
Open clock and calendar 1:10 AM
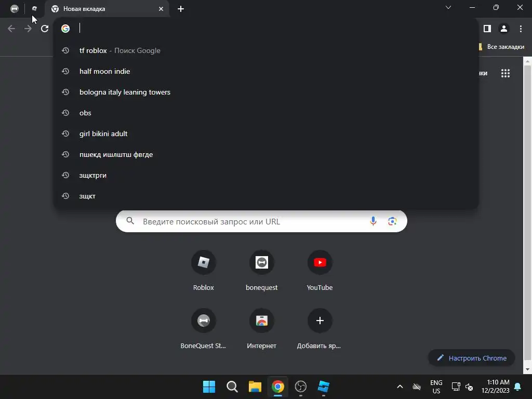point(495,387)
